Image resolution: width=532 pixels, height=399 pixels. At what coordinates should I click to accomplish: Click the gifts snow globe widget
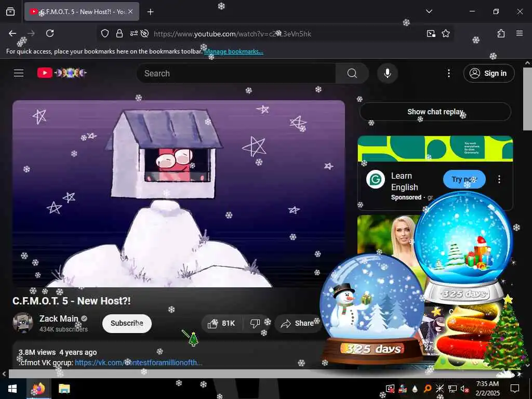click(x=463, y=247)
